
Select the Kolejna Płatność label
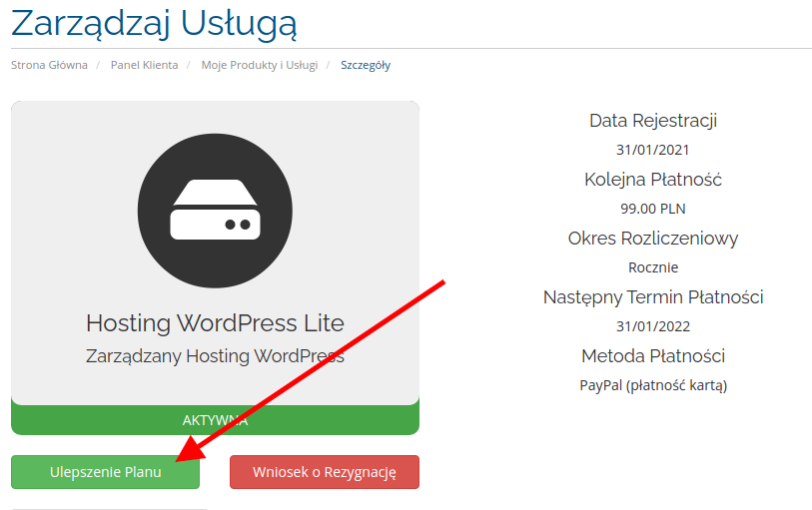click(x=653, y=180)
